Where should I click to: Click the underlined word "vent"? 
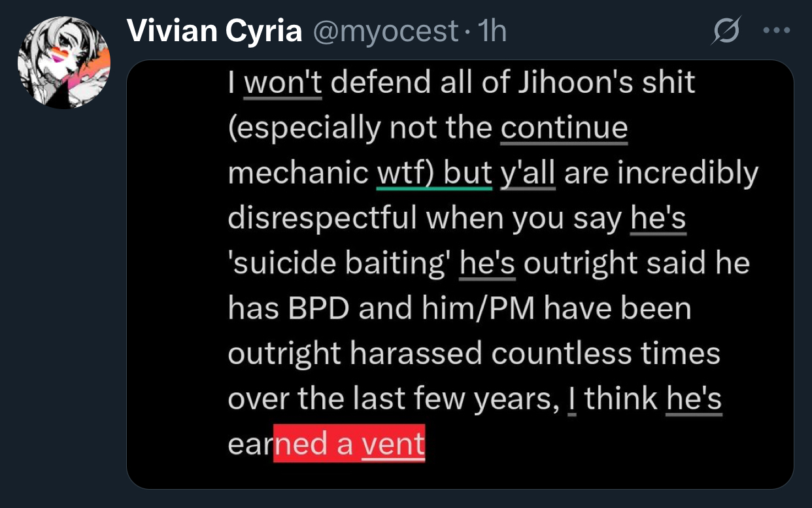(393, 444)
